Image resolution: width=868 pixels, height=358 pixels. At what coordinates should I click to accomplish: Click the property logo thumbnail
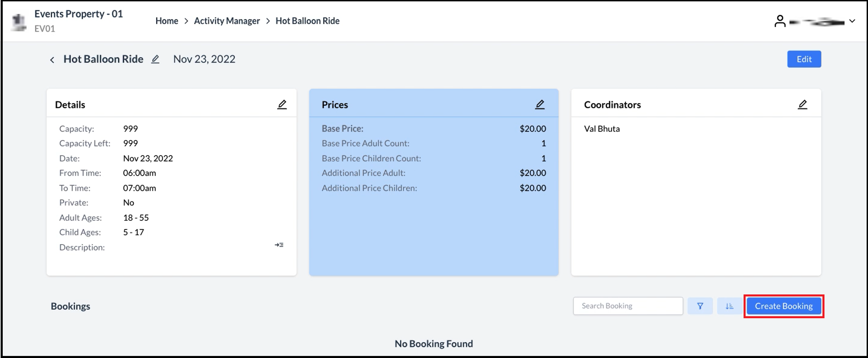(19, 22)
